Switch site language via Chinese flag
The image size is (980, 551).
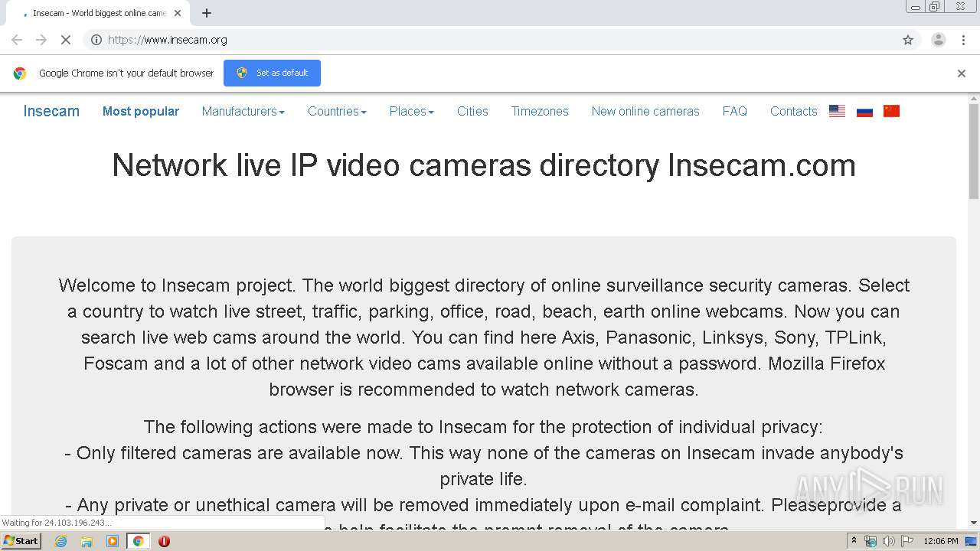coord(891,111)
